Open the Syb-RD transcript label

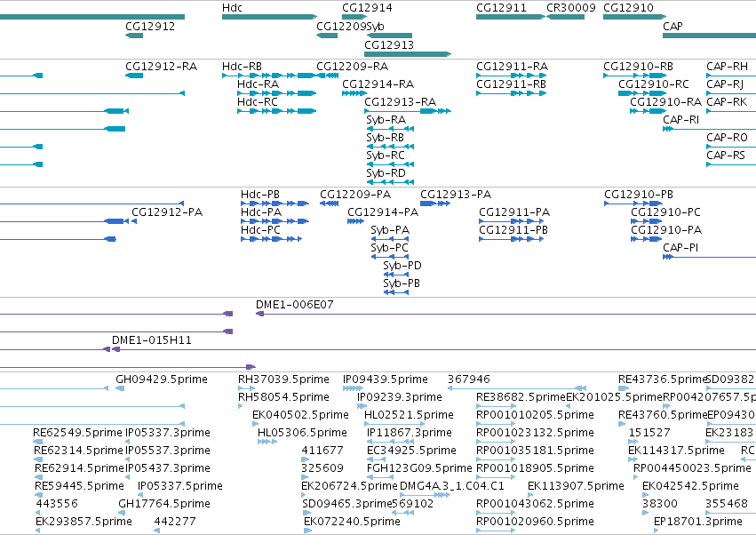click(x=386, y=173)
